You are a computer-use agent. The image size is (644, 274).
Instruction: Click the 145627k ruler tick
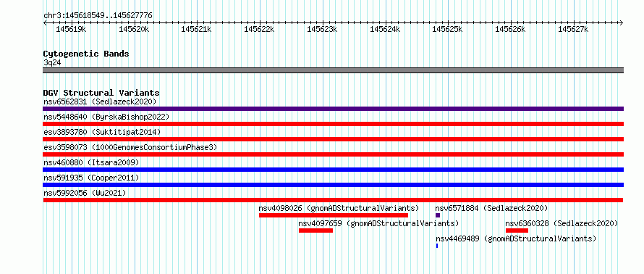point(573,29)
